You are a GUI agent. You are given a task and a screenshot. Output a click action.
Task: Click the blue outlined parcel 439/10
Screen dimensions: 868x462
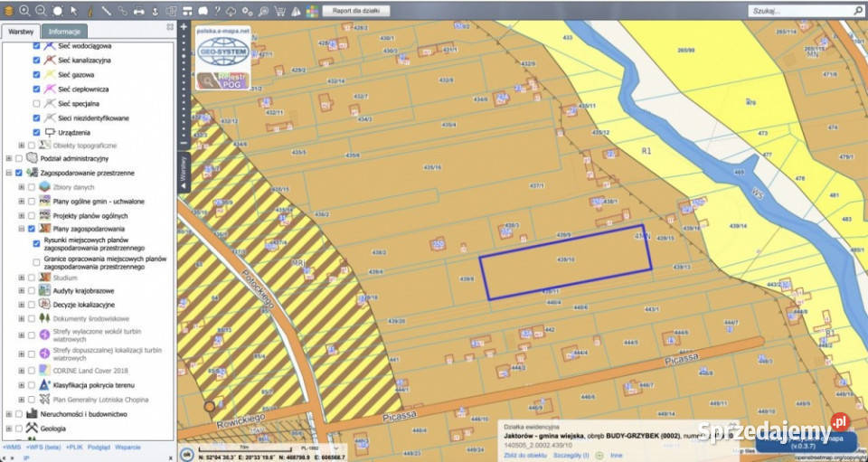[565, 263]
